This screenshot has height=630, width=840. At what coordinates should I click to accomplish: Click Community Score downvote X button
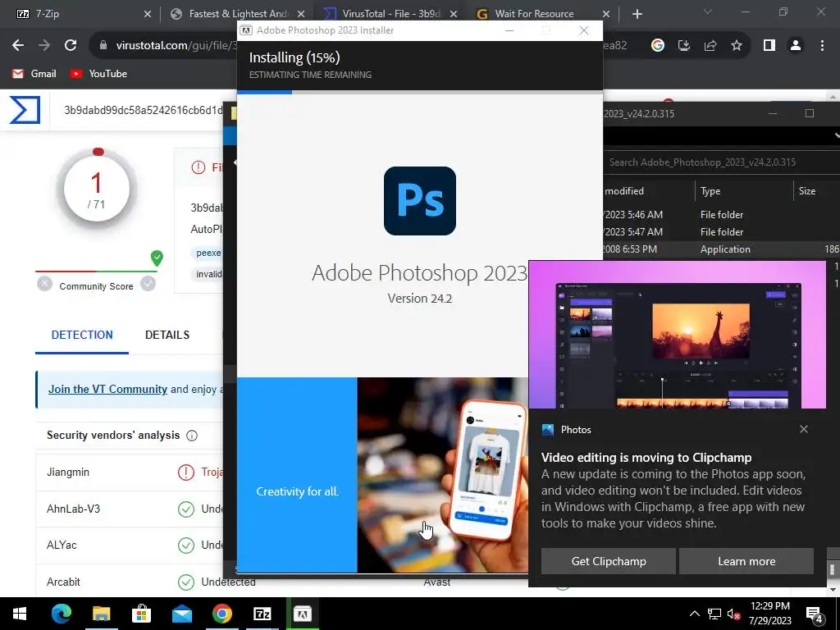[44, 283]
